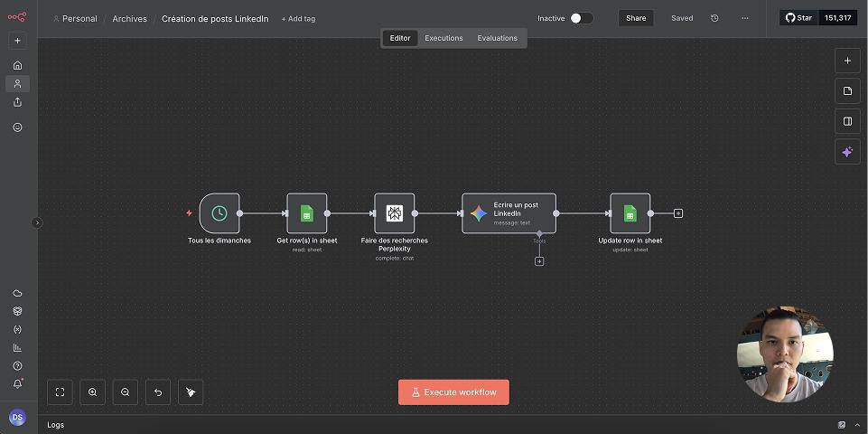Open the Perplexity research node
Viewport: 868px width, 434px height.
394,213
